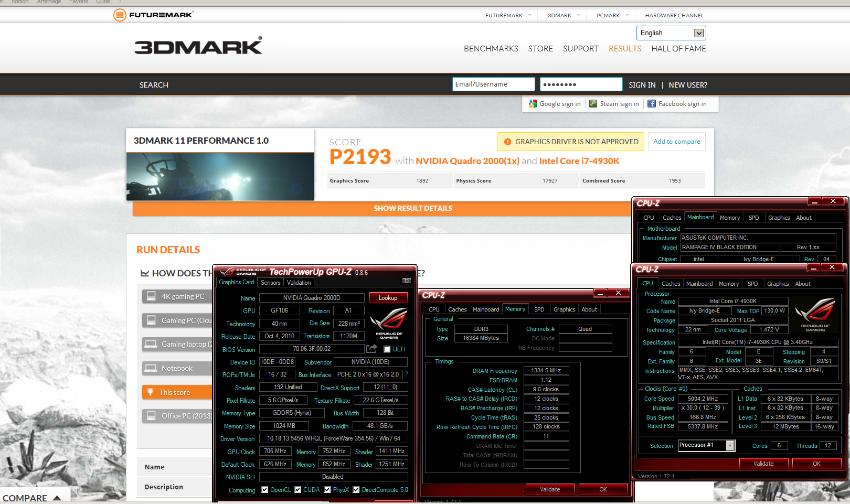The height and width of the screenshot is (504, 850).
Task: Click the 3DMARK logo
Action: pos(198,46)
